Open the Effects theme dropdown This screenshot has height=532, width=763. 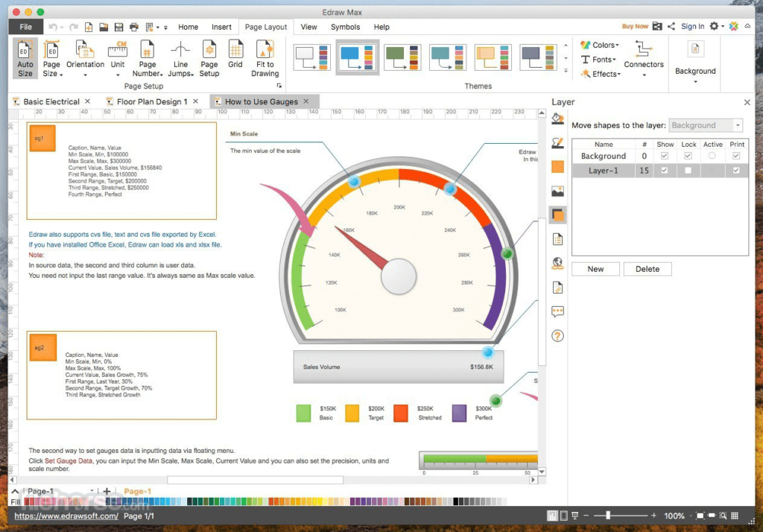pyautogui.click(x=601, y=74)
